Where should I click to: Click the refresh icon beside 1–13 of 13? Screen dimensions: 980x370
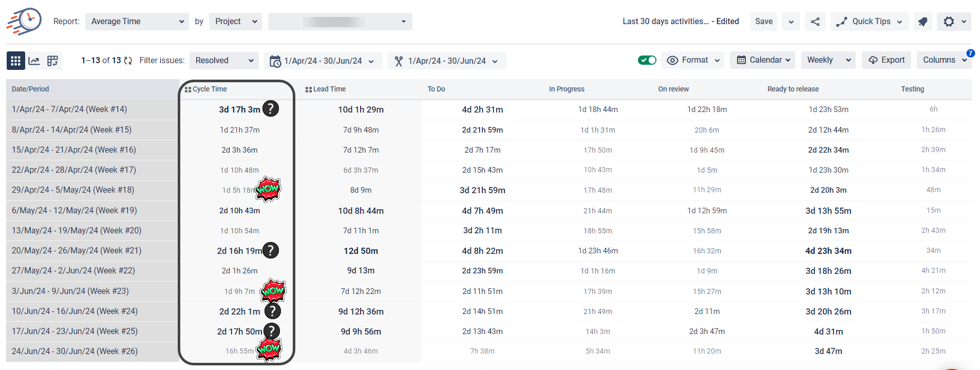[x=128, y=61]
